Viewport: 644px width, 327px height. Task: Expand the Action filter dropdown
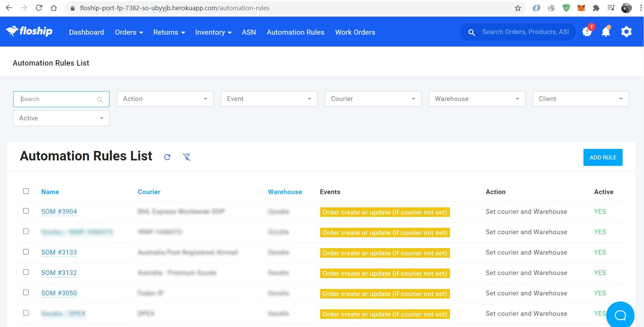(x=165, y=99)
